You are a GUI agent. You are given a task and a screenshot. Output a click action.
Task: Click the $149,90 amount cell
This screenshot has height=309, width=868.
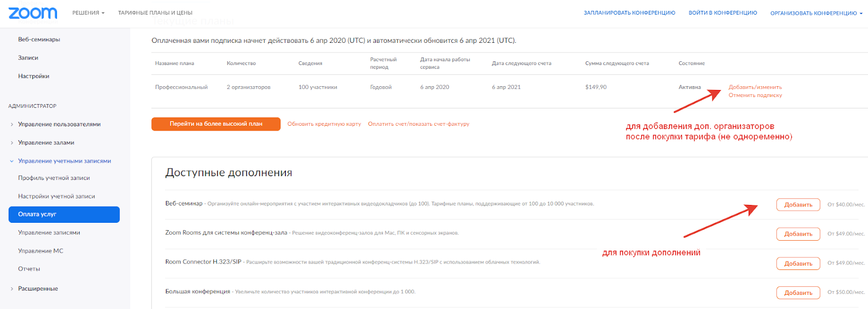point(596,87)
